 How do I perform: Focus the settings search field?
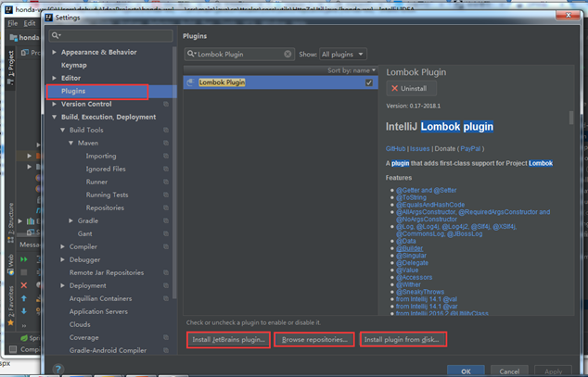111,35
